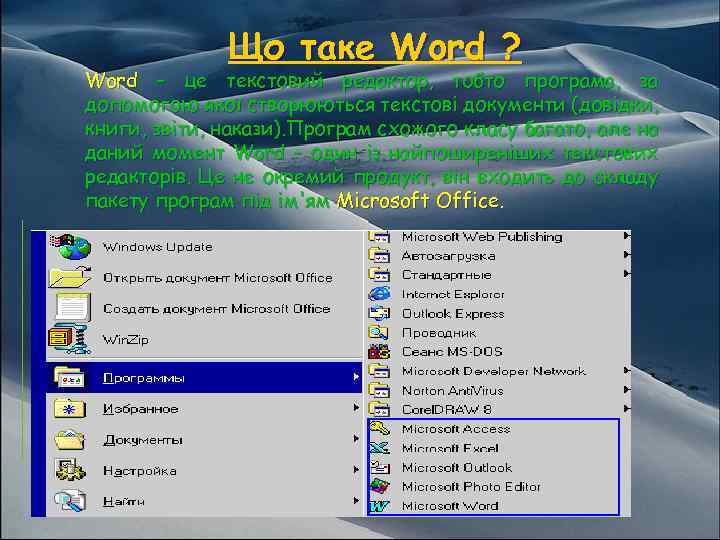
Task: Click the Документы folder icon
Action: click(70, 439)
